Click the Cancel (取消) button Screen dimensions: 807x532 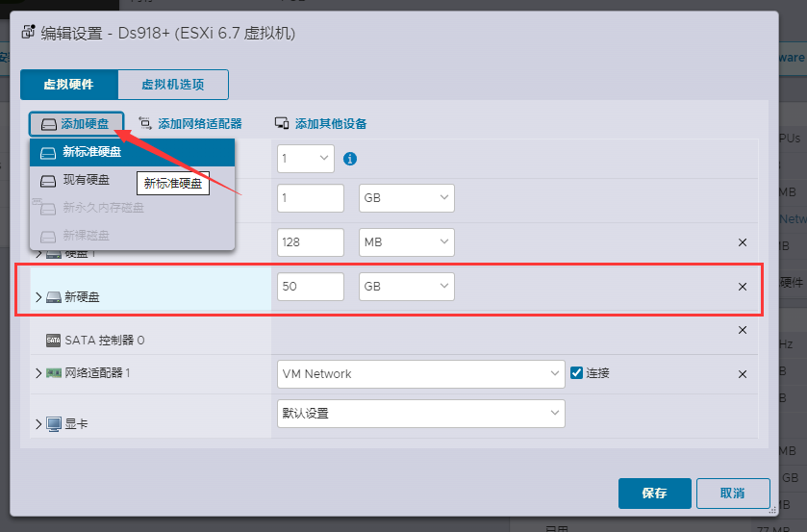pos(732,493)
